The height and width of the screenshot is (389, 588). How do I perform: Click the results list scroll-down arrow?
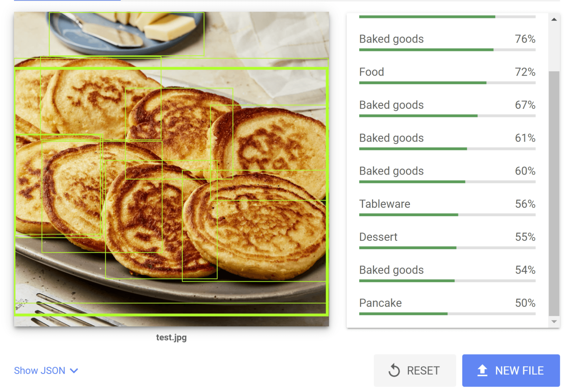tap(554, 322)
